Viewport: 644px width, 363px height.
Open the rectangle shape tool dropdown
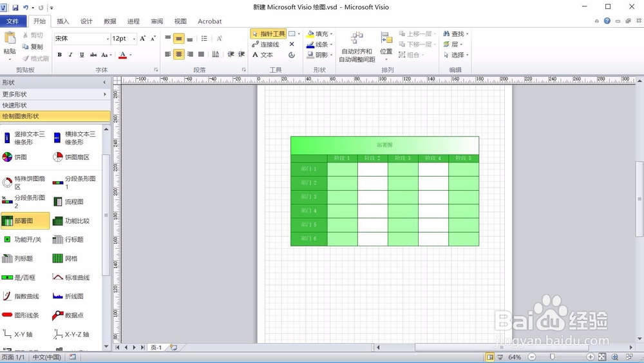pos(299,34)
